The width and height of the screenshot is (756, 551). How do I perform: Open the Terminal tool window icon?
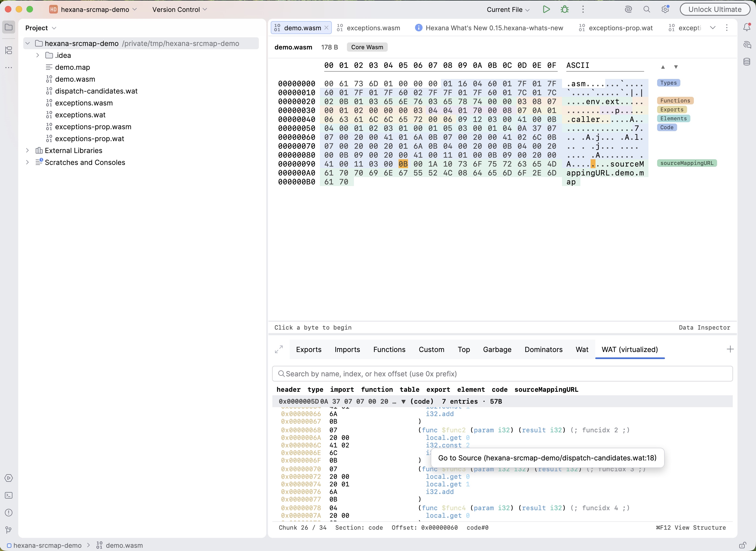(9, 495)
